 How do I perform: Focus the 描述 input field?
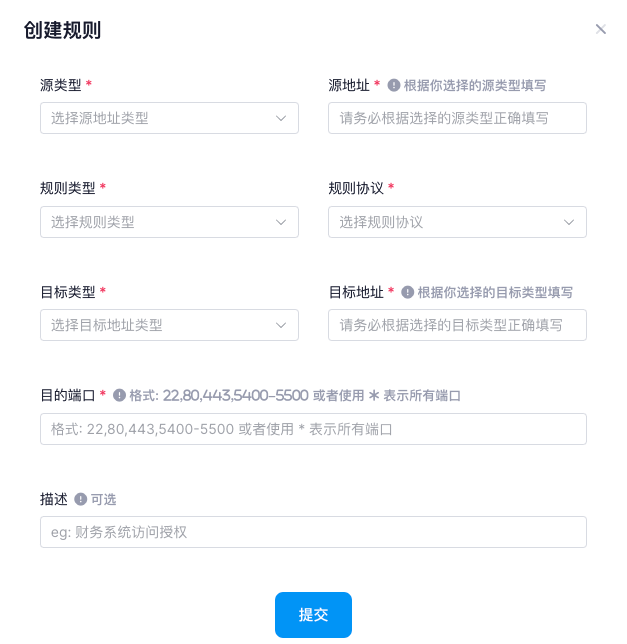point(313,532)
